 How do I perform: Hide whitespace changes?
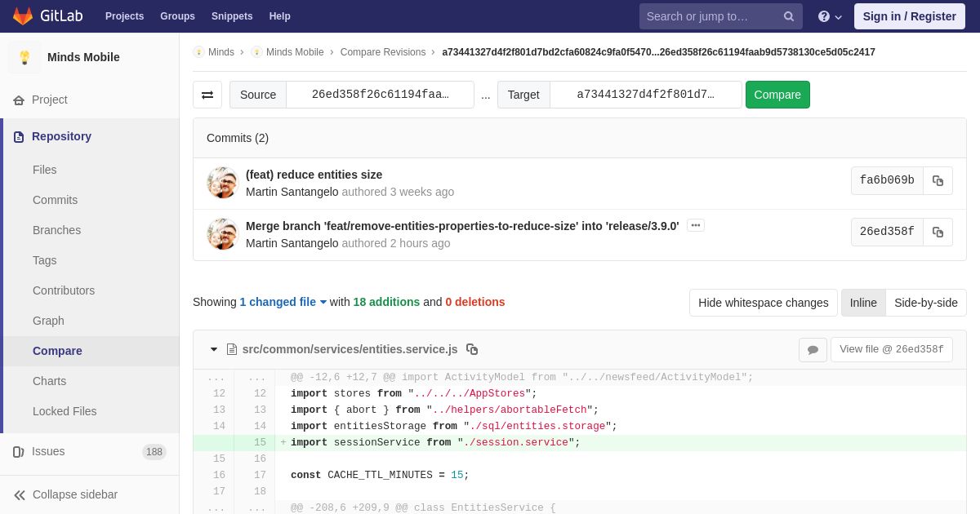point(764,303)
